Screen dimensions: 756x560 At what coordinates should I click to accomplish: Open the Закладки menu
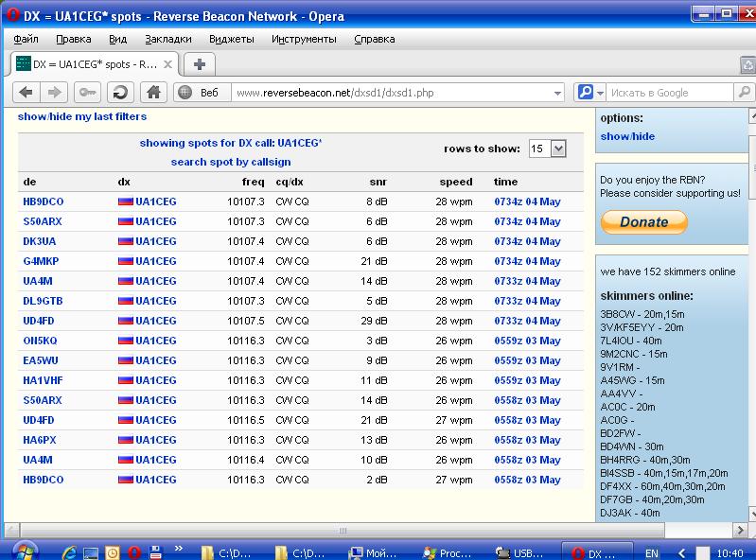(168, 39)
